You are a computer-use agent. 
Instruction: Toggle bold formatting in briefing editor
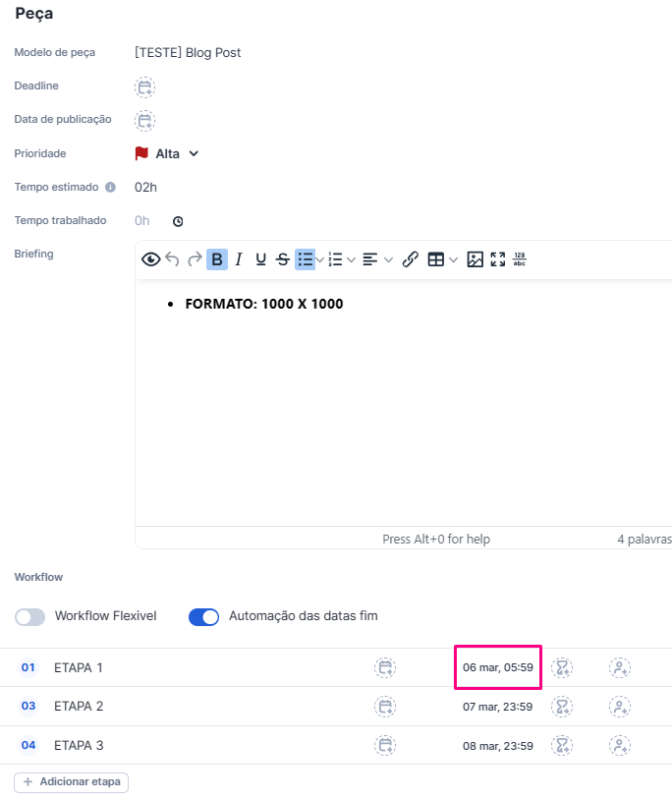(217, 259)
